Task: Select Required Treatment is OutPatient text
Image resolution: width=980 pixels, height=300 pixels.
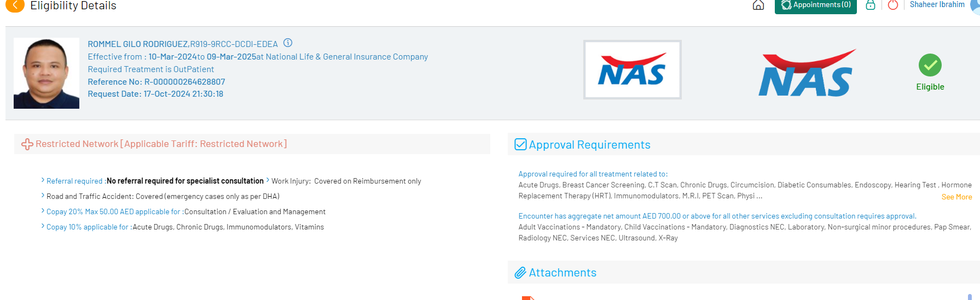Action: coord(151,69)
